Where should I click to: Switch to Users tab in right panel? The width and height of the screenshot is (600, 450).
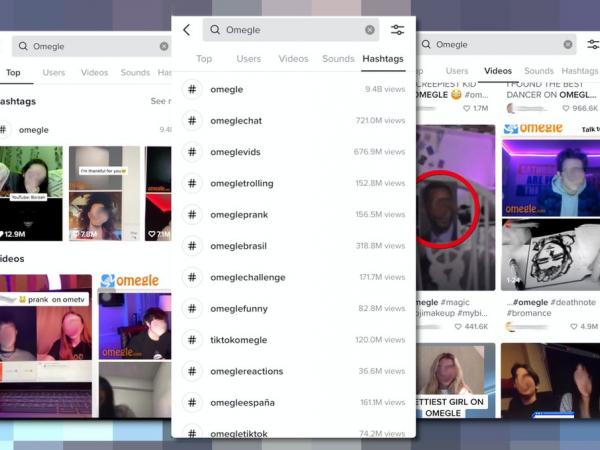pos(457,71)
